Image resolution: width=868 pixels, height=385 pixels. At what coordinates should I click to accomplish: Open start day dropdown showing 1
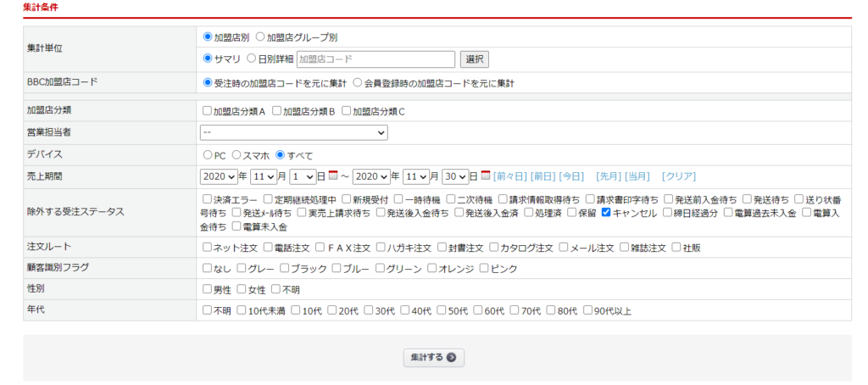pos(303,176)
